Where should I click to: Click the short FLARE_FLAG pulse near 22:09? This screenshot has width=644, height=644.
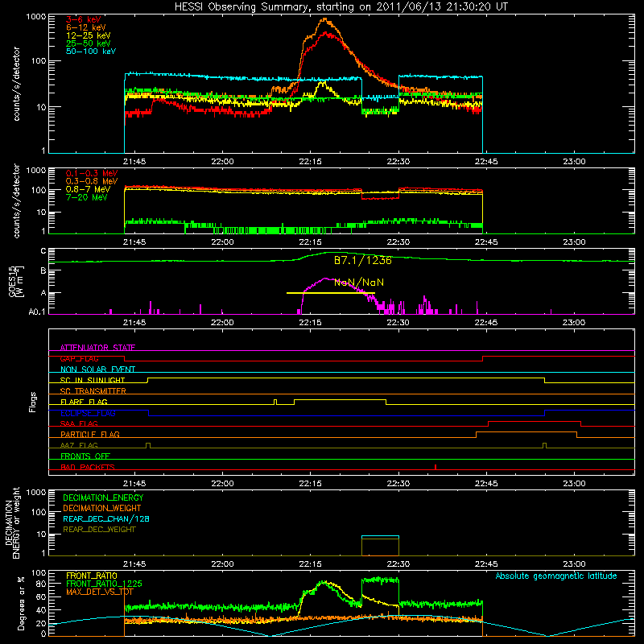pos(275,402)
